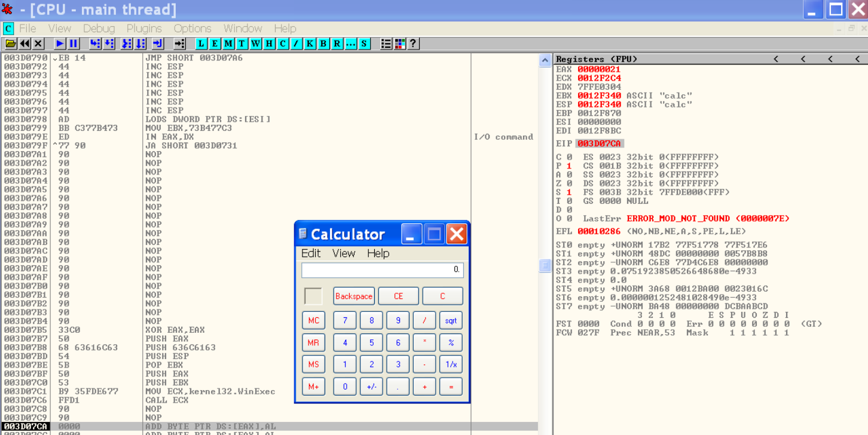The height and width of the screenshot is (435, 868).
Task: Show CPU window with C toolbar button
Action: 283,44
